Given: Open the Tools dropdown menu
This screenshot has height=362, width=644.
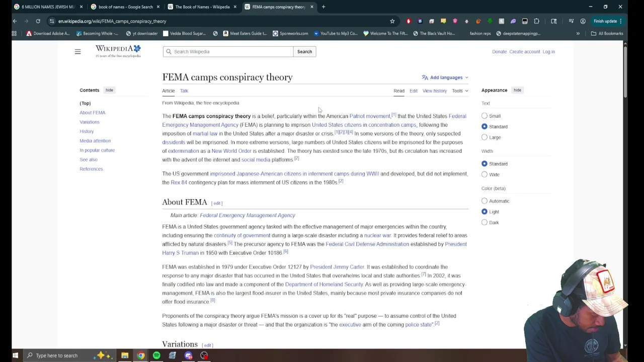Looking at the screenshot, I should pyautogui.click(x=460, y=91).
